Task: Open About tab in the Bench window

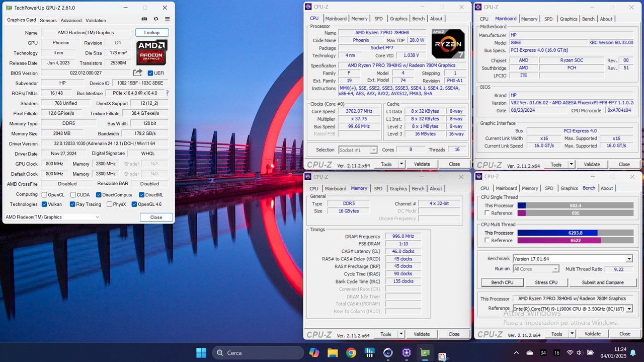Action: click(607, 188)
